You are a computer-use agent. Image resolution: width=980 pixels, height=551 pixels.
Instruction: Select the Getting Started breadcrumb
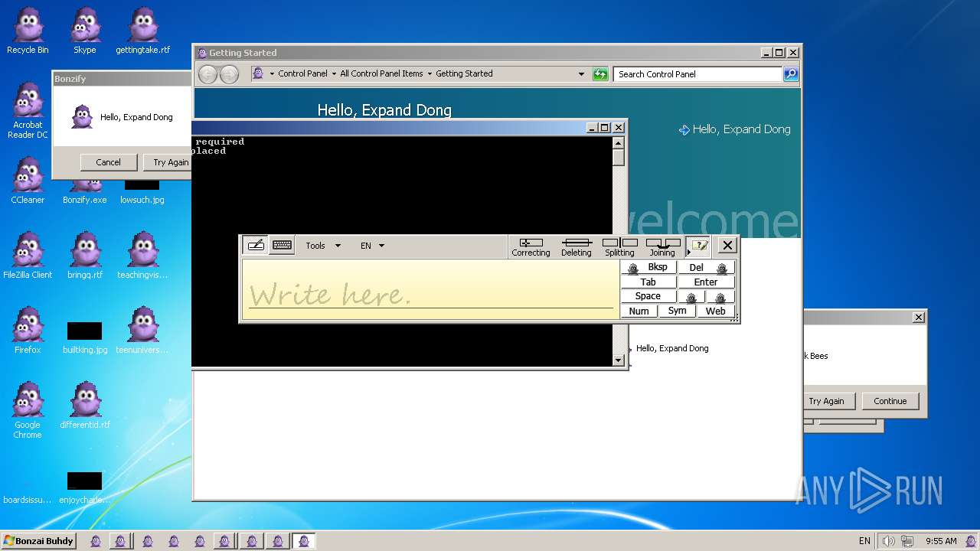coord(464,74)
